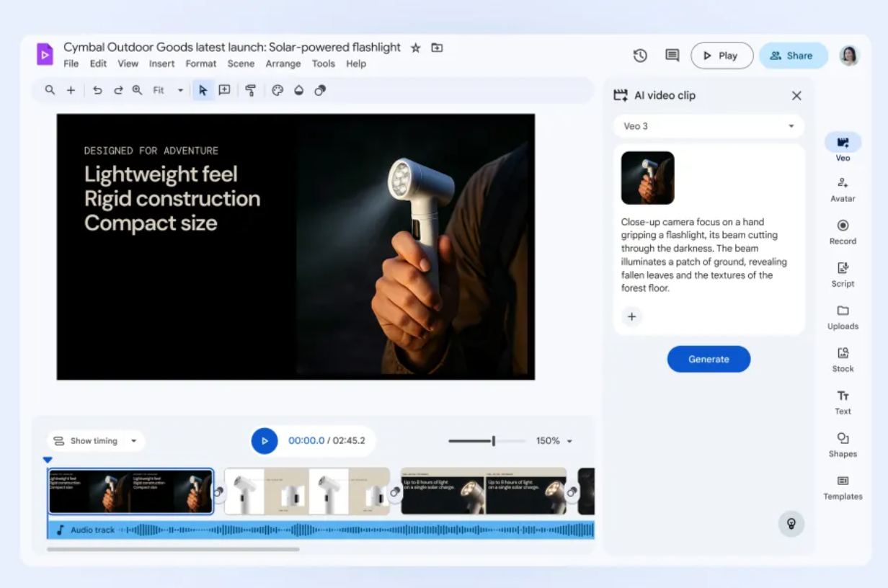Click the transition icon after first scene

click(x=219, y=491)
